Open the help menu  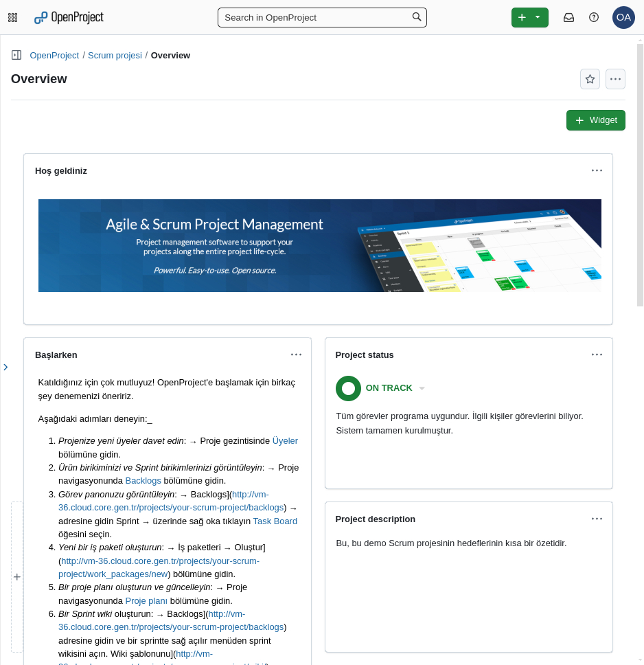tap(593, 17)
